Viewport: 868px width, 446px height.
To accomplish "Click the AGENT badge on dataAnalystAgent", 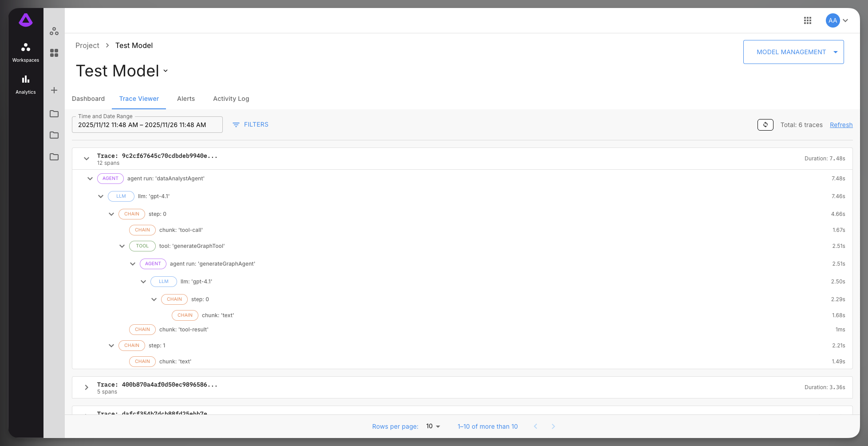I will [110, 179].
